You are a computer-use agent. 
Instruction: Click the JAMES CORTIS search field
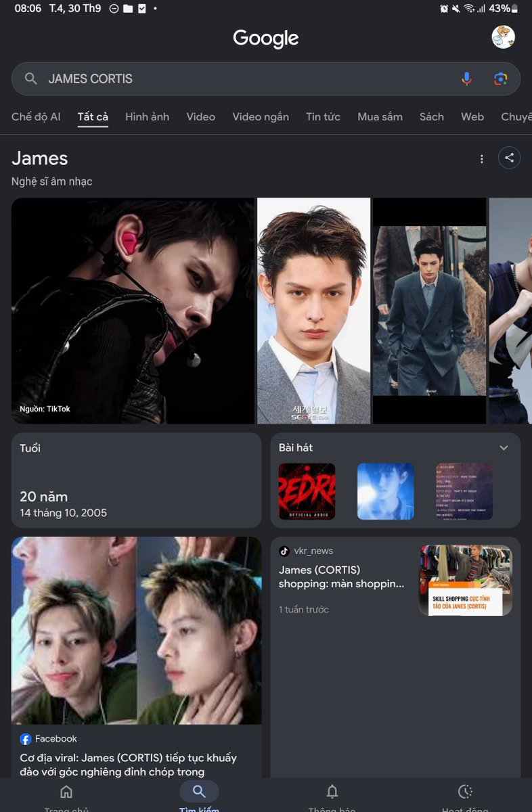266,78
